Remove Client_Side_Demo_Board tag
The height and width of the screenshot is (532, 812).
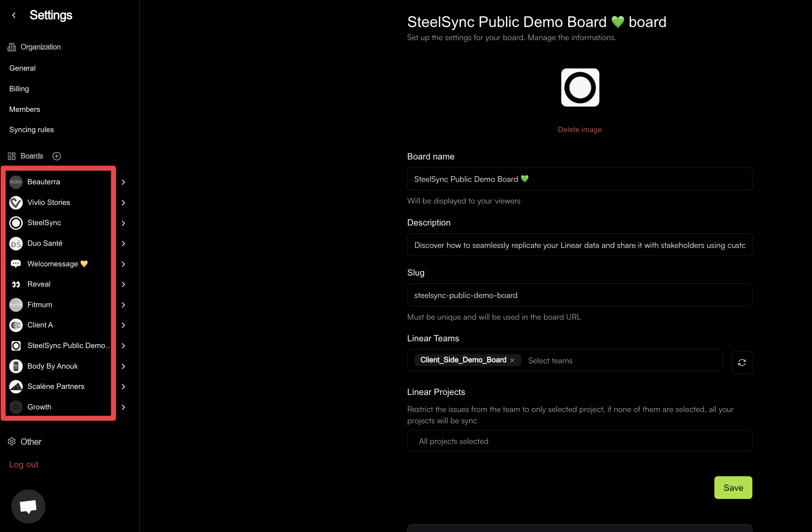(513, 360)
